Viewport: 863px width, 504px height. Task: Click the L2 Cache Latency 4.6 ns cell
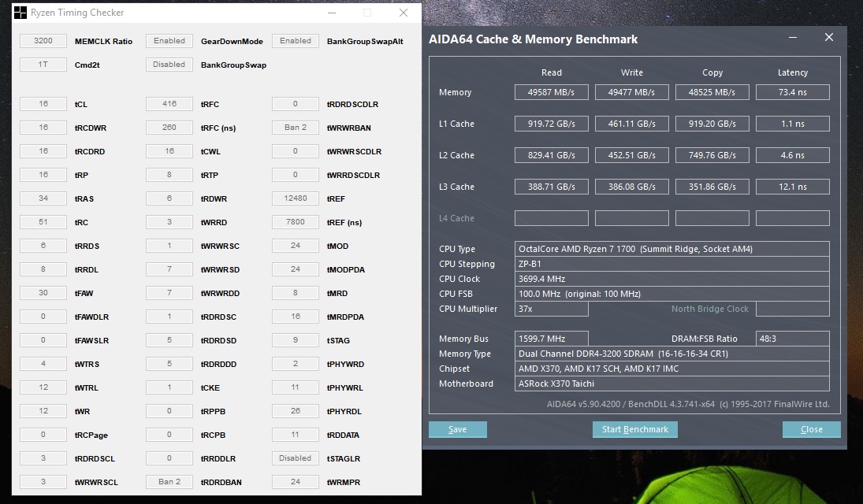[x=793, y=155]
